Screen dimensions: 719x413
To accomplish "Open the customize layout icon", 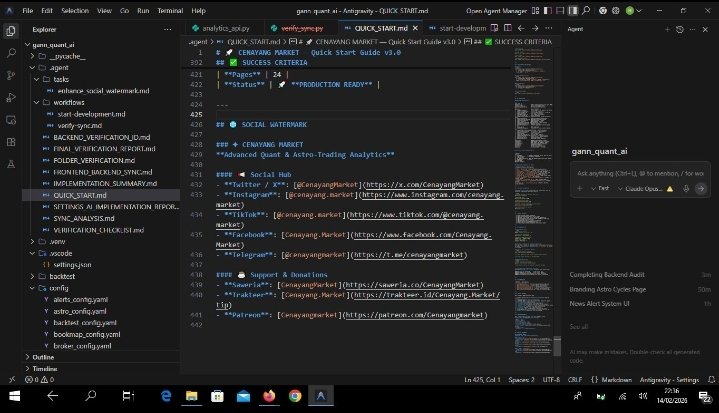I will coord(536,10).
